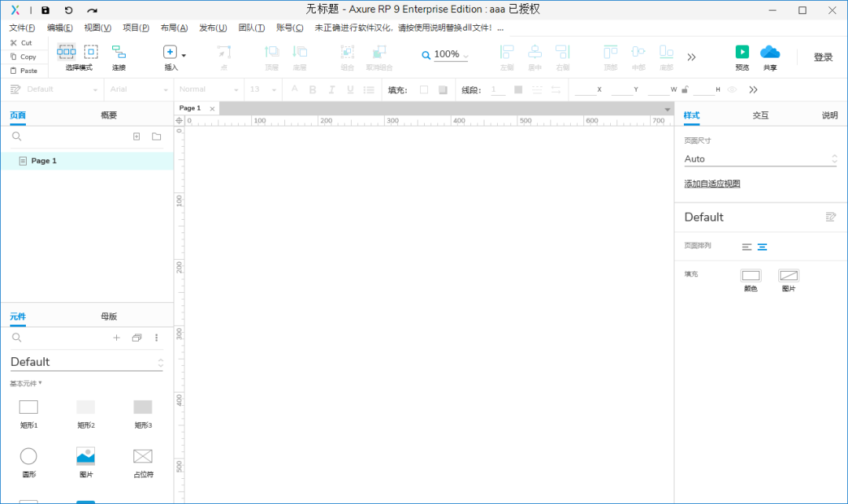Click the 共享 cloud share icon
848x504 pixels.
pyautogui.click(x=770, y=52)
